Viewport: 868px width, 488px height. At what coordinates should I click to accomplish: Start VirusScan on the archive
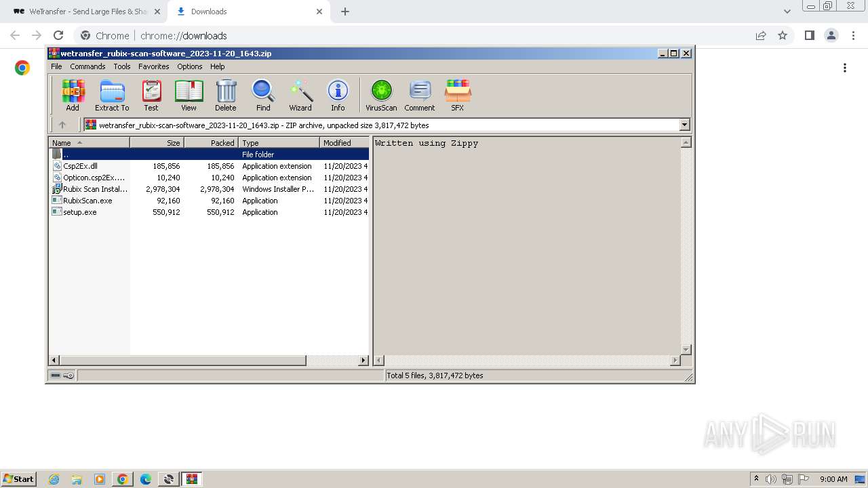[x=381, y=95]
